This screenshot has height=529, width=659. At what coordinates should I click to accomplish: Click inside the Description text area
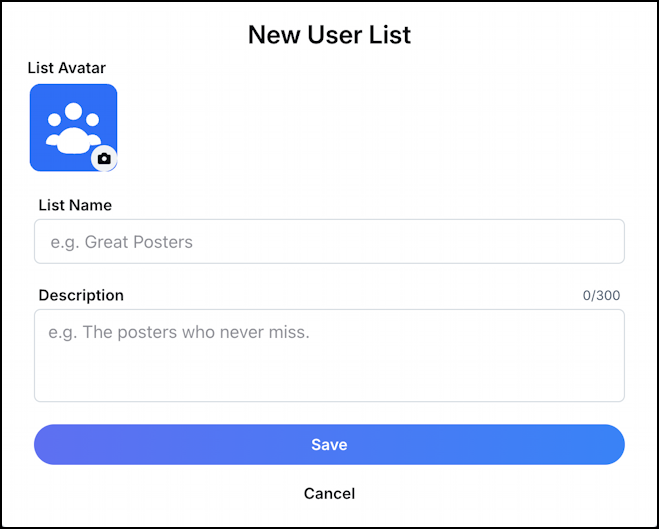click(x=329, y=355)
